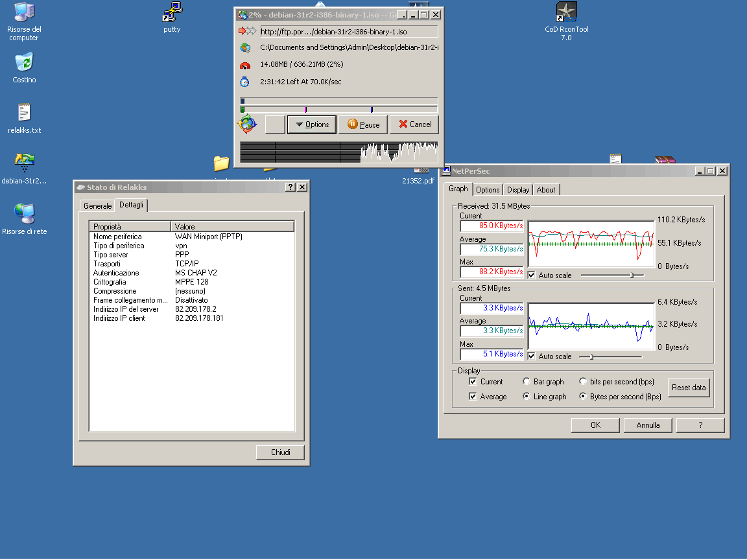Choose bits per second (bps) units
Image resolution: width=747 pixels, height=560 pixels.
583,382
